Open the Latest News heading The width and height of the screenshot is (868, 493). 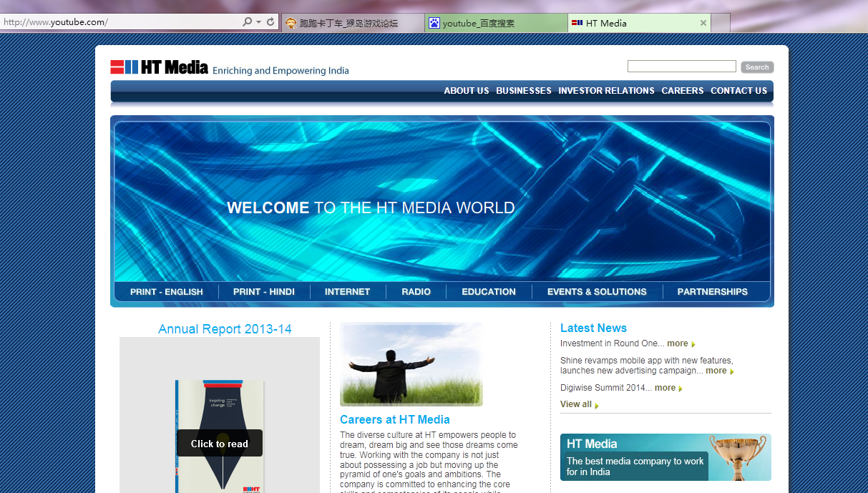(593, 328)
